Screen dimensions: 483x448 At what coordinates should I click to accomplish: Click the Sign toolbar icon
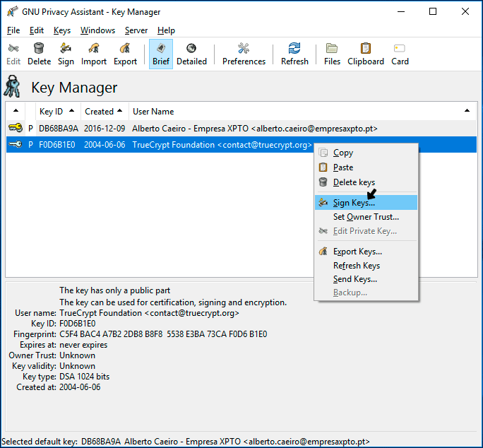tap(66, 54)
